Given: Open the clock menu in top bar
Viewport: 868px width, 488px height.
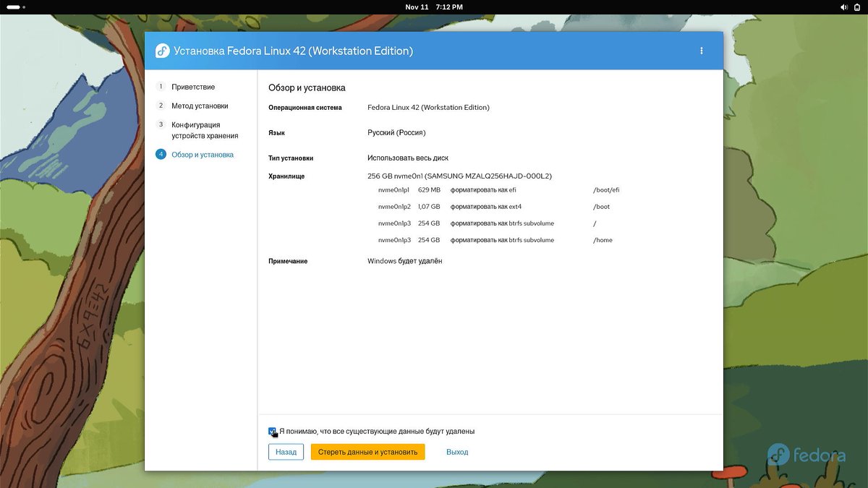Looking at the screenshot, I should (x=434, y=7).
